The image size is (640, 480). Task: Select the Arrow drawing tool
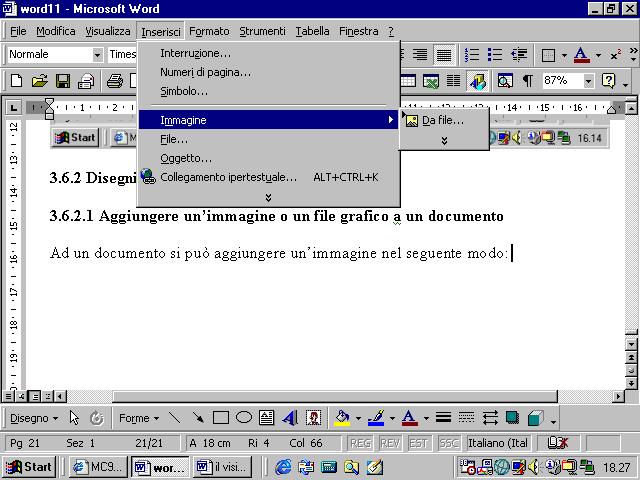click(198, 418)
